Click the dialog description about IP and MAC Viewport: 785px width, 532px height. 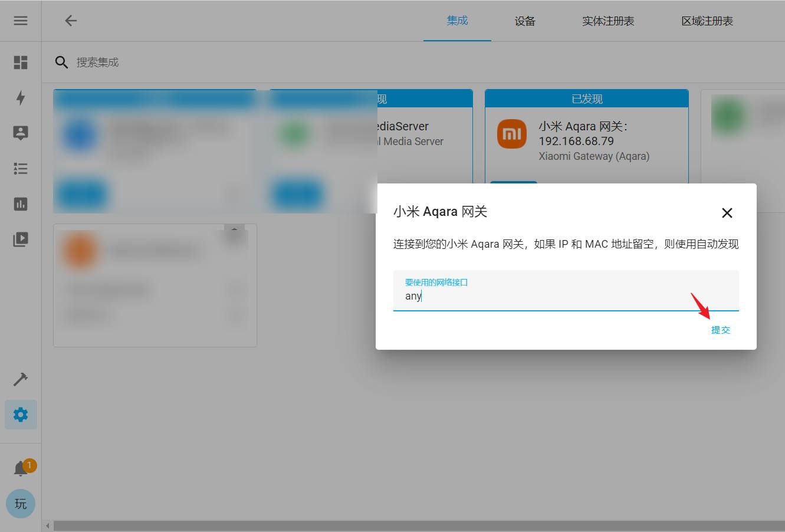[x=566, y=244]
